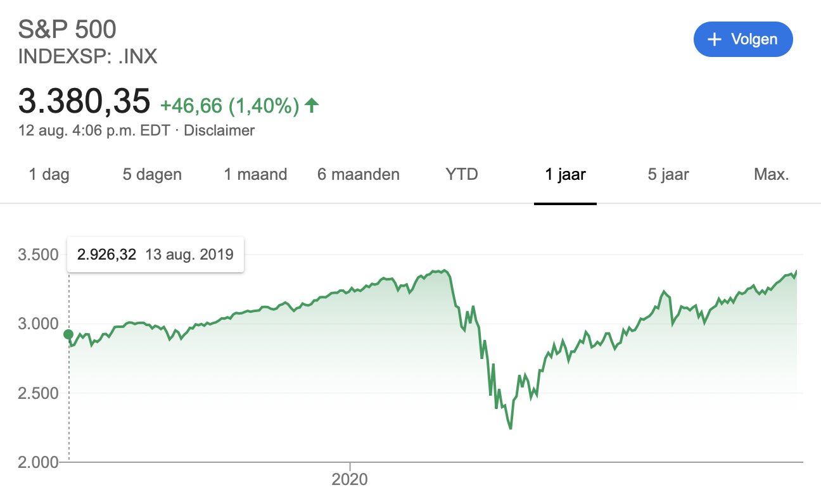Select the YTD tab
821x504 pixels.
click(x=462, y=174)
